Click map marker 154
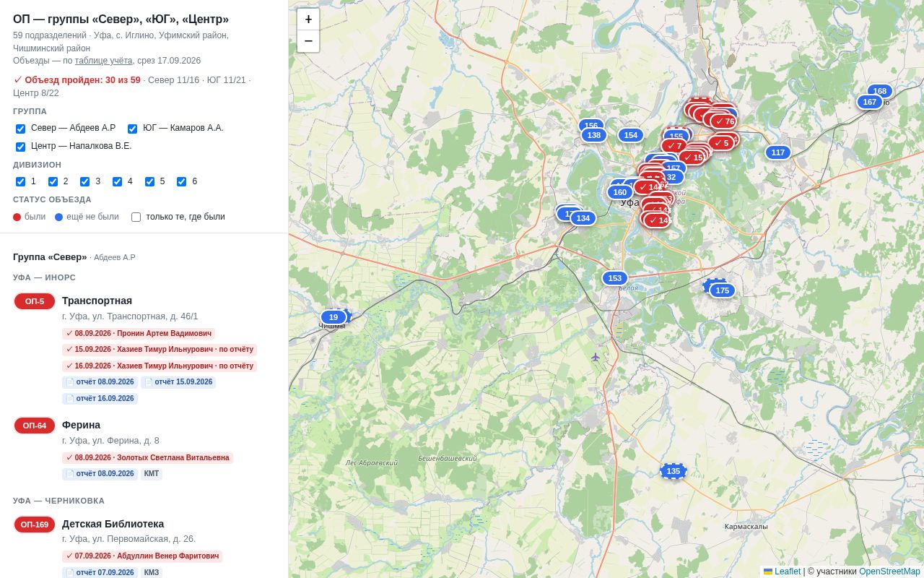The width and height of the screenshot is (924, 578). (631, 135)
